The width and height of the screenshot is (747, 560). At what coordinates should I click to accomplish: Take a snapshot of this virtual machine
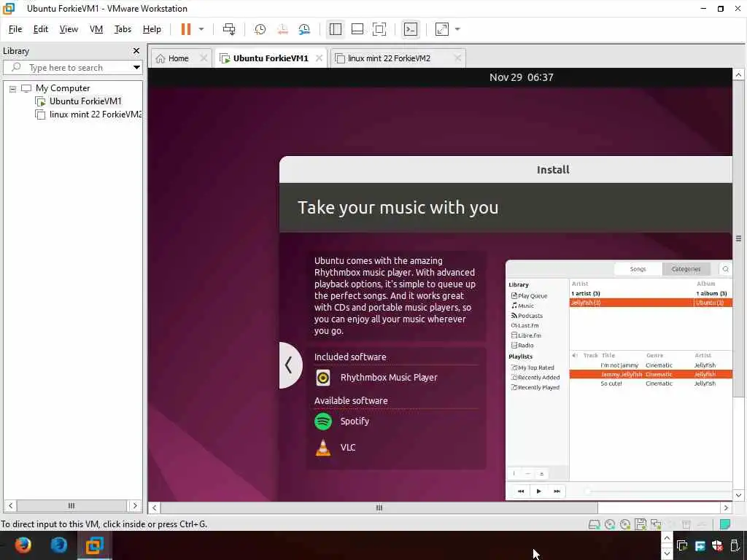pyautogui.click(x=260, y=29)
